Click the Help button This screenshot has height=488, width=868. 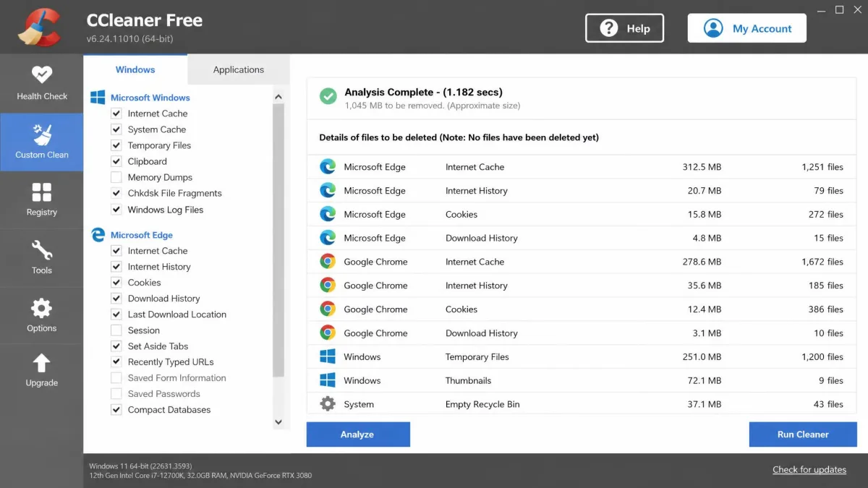[x=625, y=28]
